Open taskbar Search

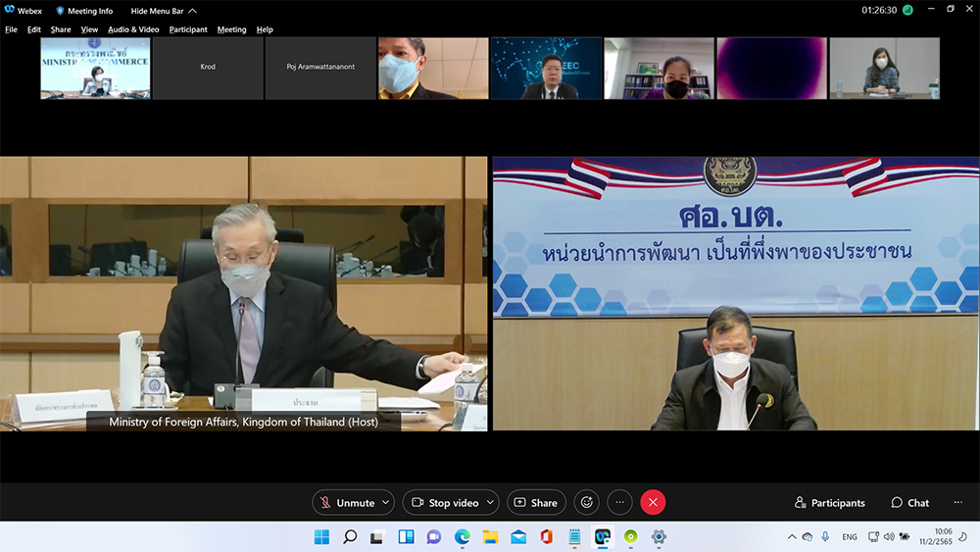[350, 537]
